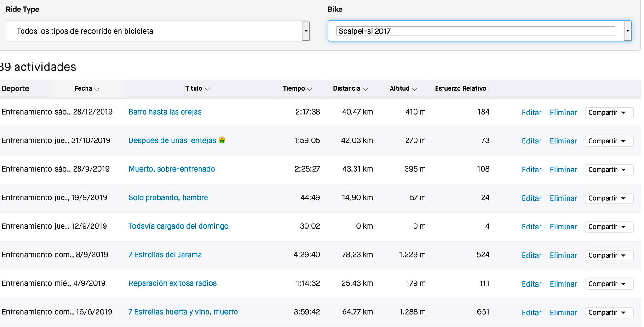Image resolution: width=644 pixels, height=327 pixels.
Task: Sort activities by Distancia column
Action: click(x=351, y=88)
